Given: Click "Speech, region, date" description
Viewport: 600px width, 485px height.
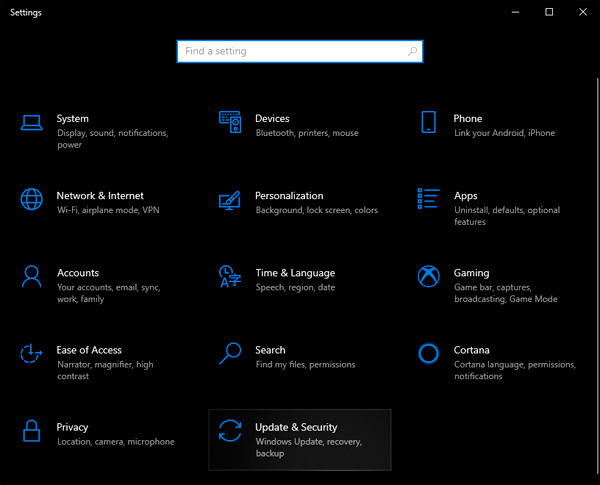Looking at the screenshot, I should 295,287.
